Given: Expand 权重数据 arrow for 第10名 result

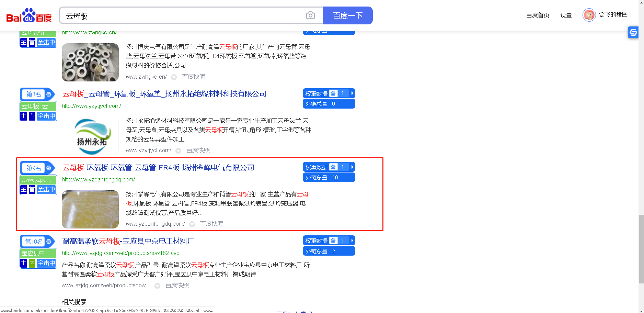Looking at the screenshot, I should [x=352, y=241].
